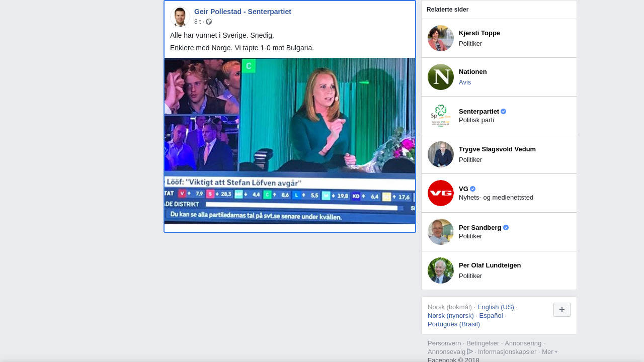This screenshot has height=362, width=644.
Task: Click post text 'Enklere med Norge. Vi tapte 1-0 mot Bulgaria.'
Action: pyautogui.click(x=242, y=48)
